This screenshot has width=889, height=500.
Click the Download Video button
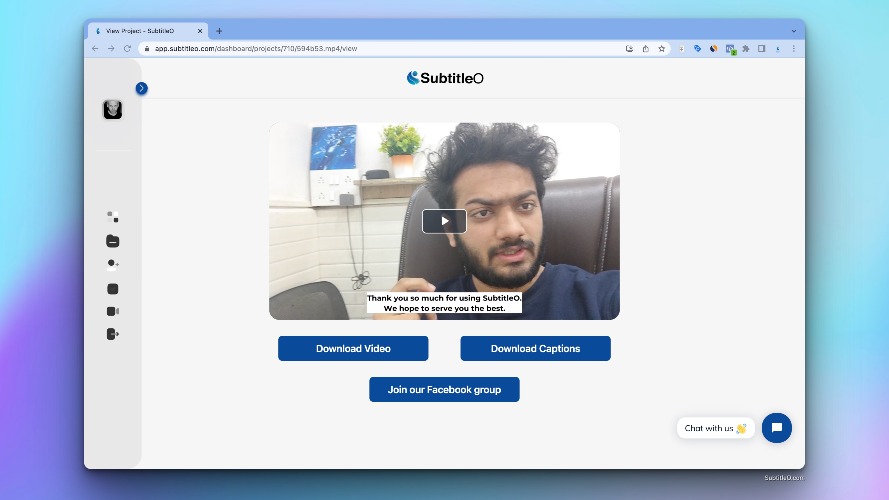pyautogui.click(x=353, y=349)
